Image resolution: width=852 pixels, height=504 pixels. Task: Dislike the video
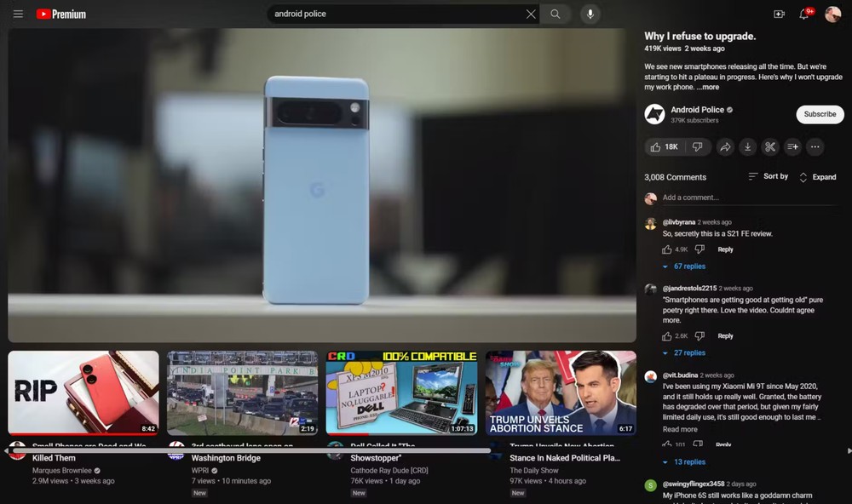coord(698,146)
